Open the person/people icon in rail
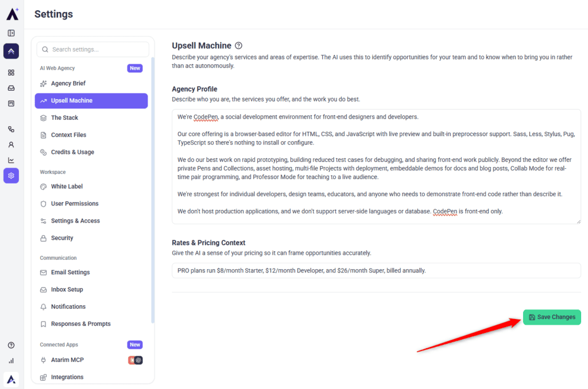Screen dimensions: 588x389 pyautogui.click(x=11, y=145)
